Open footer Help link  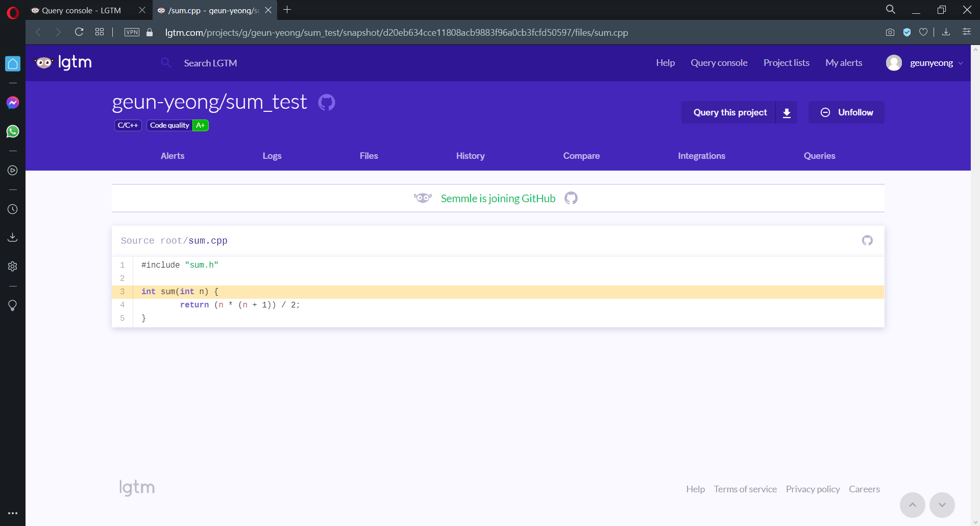click(695, 489)
